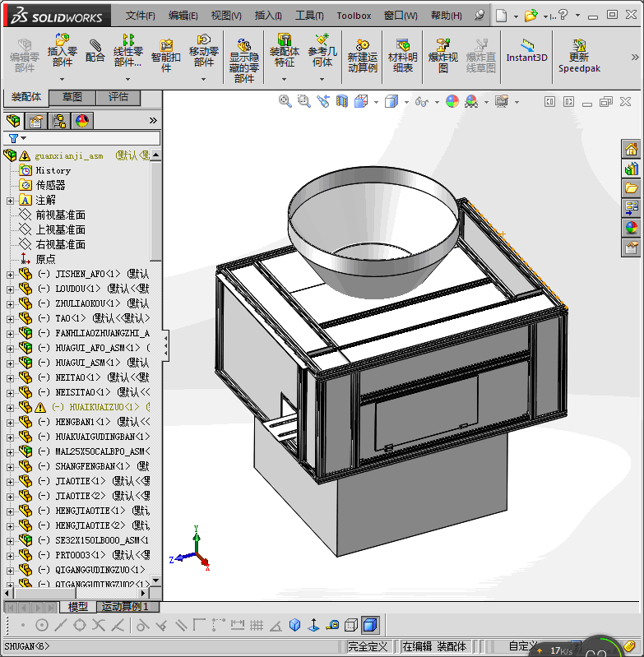Open DisplayManager color ball tab
644x657 pixels.
(x=82, y=121)
